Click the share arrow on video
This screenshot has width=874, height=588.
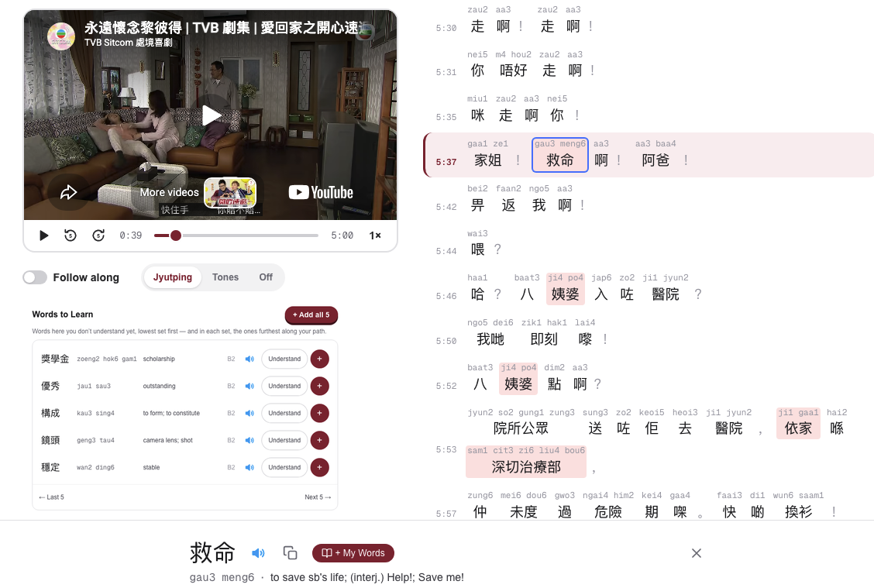68,192
